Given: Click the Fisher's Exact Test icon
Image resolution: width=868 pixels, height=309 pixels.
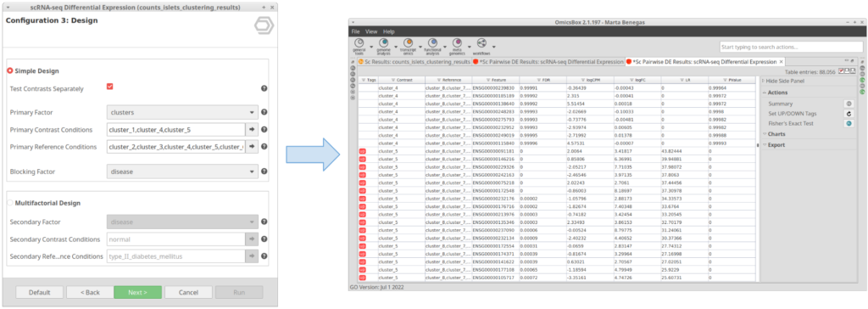Looking at the screenshot, I should point(849,124).
